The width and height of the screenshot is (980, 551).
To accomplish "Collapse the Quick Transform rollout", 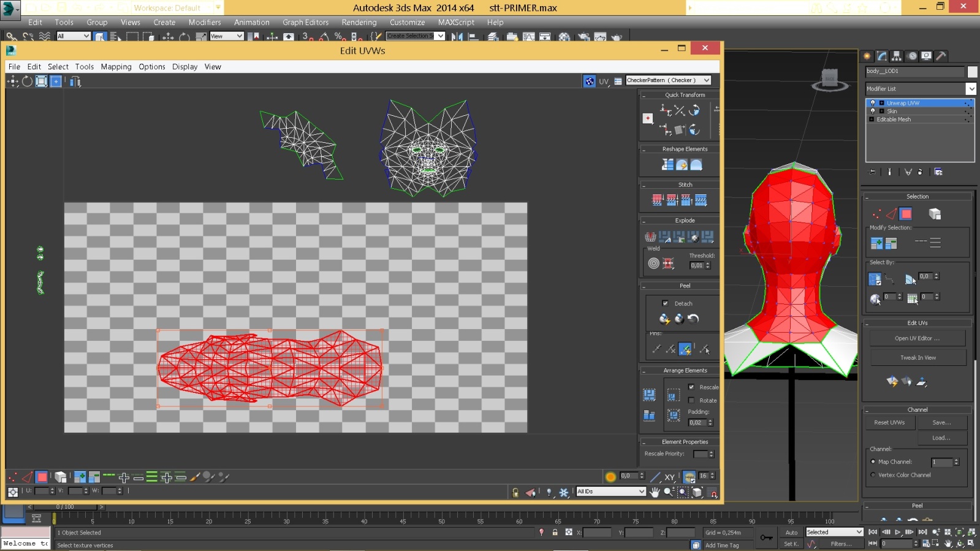I will click(x=644, y=96).
